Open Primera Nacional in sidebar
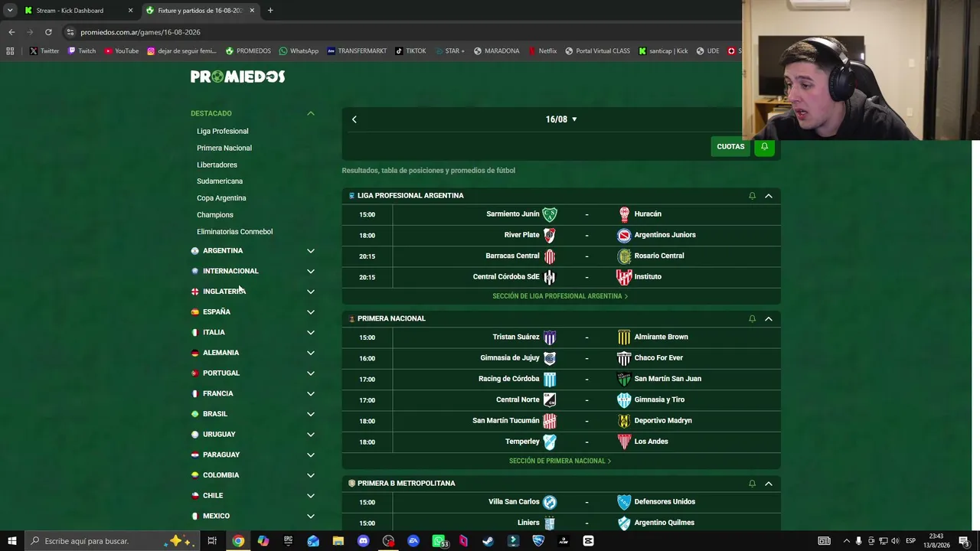The width and height of the screenshot is (980, 551). click(x=224, y=148)
